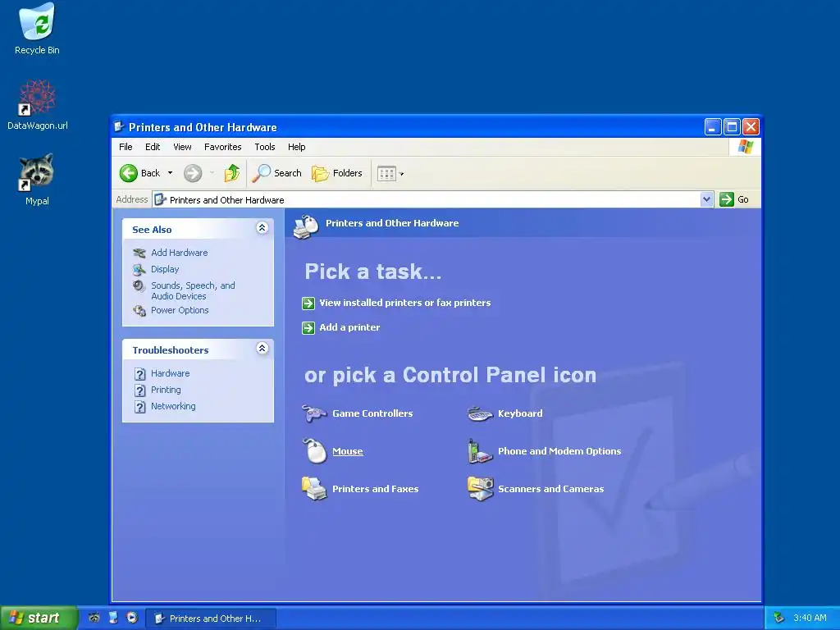Image resolution: width=840 pixels, height=630 pixels.
Task: Select Printers and Other Hardware taskbar button
Action: coord(211,619)
